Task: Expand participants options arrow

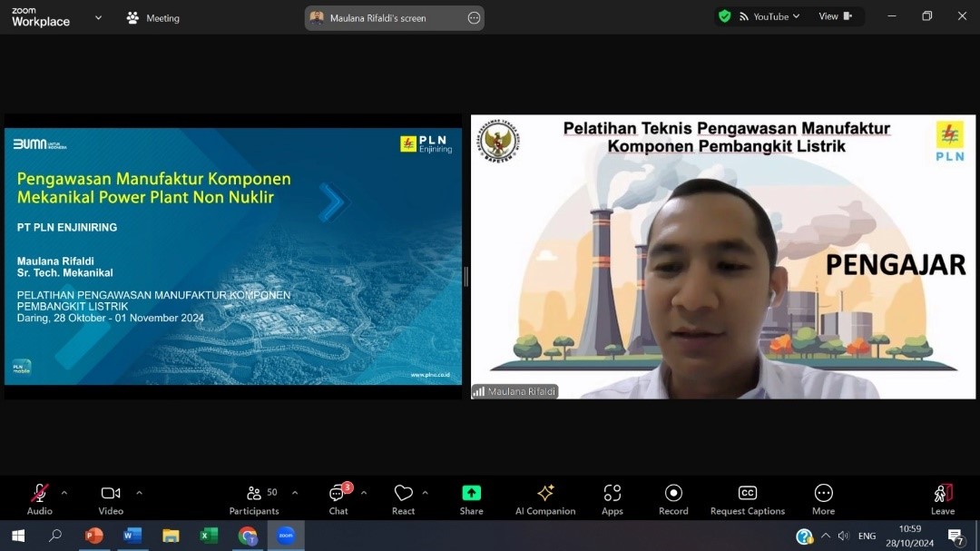Action: pos(295,493)
